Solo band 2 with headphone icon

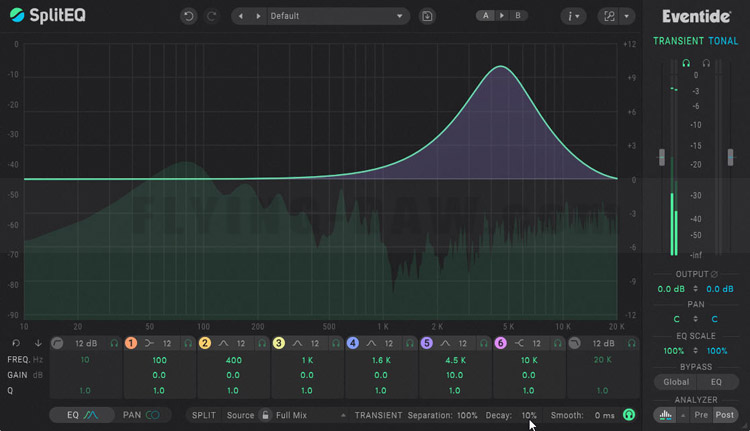tap(262, 343)
